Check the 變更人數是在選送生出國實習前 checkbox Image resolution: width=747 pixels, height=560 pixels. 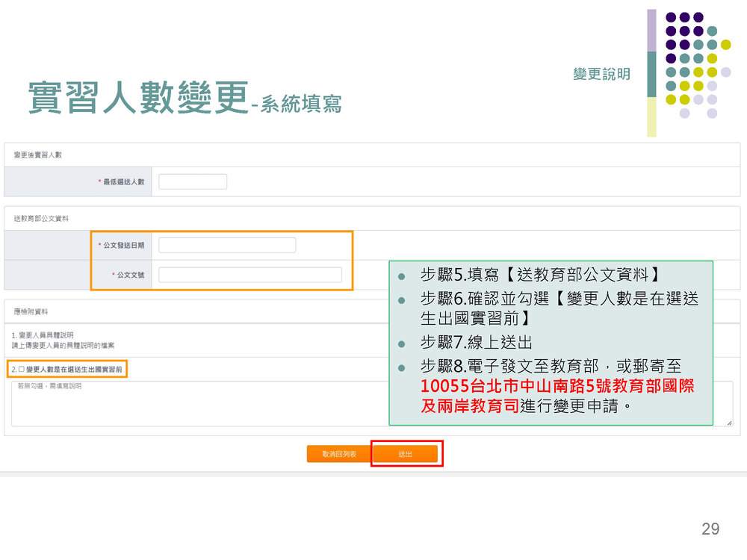pyautogui.click(x=22, y=369)
